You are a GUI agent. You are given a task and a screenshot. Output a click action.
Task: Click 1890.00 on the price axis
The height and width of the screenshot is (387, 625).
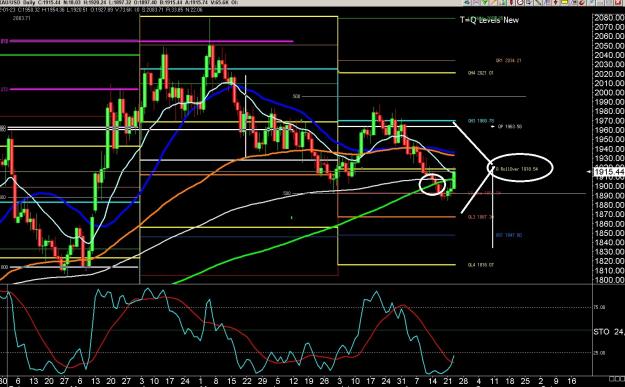[x=609, y=195]
